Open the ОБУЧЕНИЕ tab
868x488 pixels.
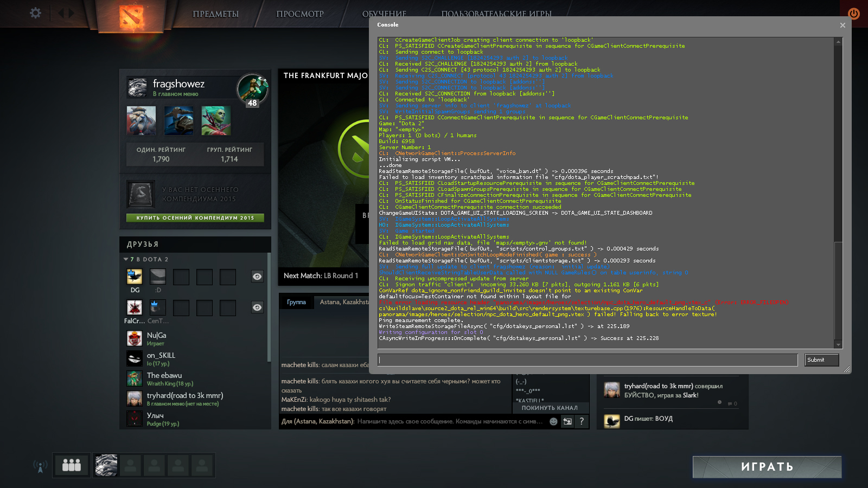pyautogui.click(x=384, y=14)
